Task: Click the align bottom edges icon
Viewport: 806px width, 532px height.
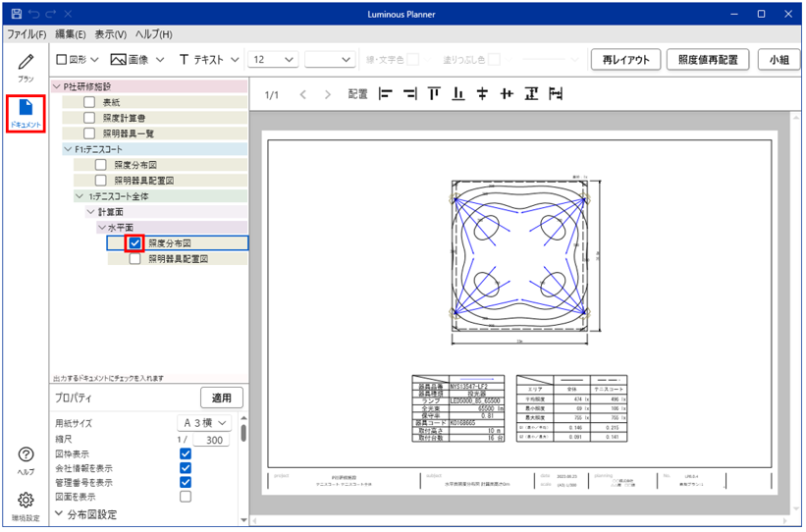Action: [457, 94]
